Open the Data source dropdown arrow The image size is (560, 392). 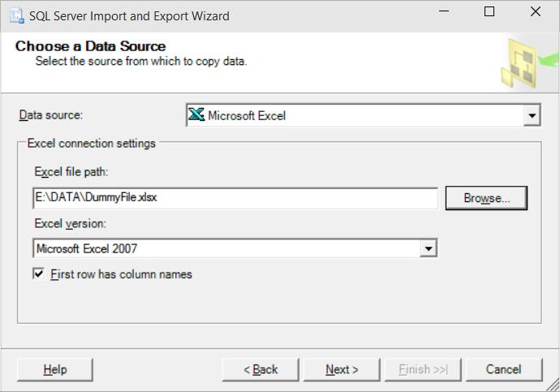coord(532,115)
